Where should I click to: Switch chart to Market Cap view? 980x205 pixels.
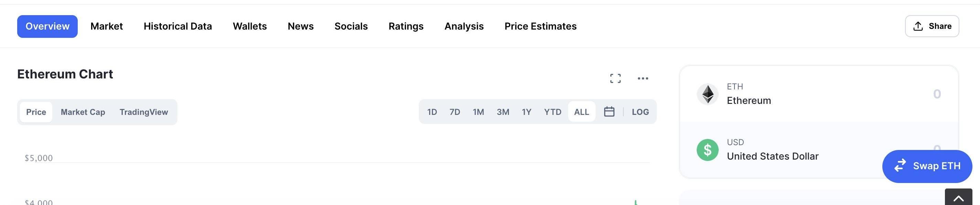coord(83,112)
